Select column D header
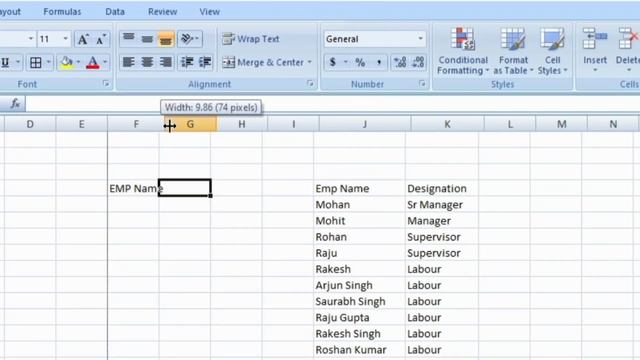The height and width of the screenshot is (360, 640). point(30,124)
